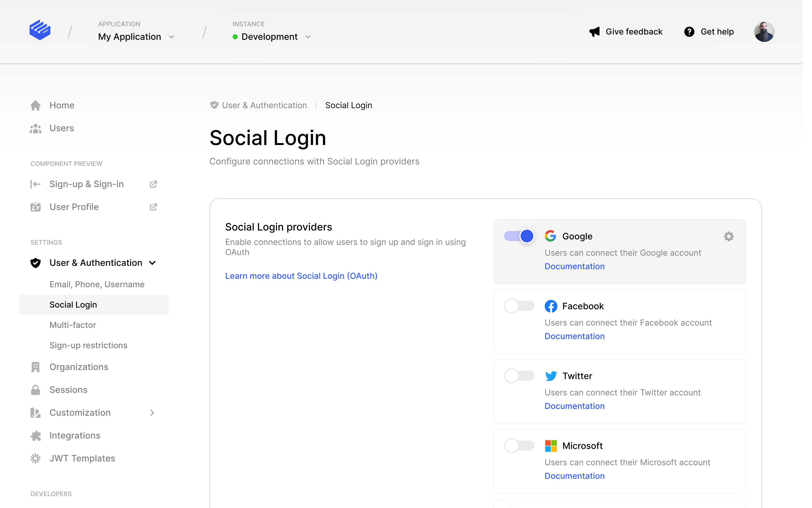Open the user avatar menu
812x508 pixels.
pos(764,32)
